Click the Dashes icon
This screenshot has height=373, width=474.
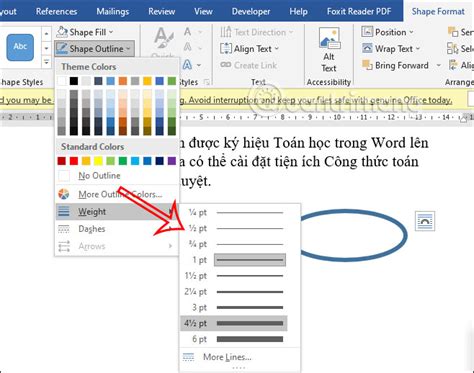coord(64,229)
